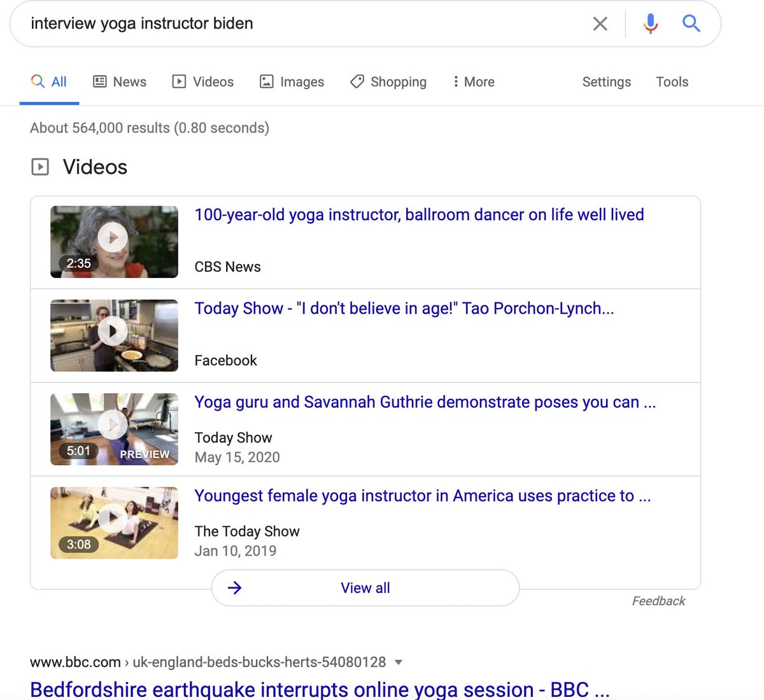Submit search with the magnifying glass icon
764x700 pixels.
691,24
